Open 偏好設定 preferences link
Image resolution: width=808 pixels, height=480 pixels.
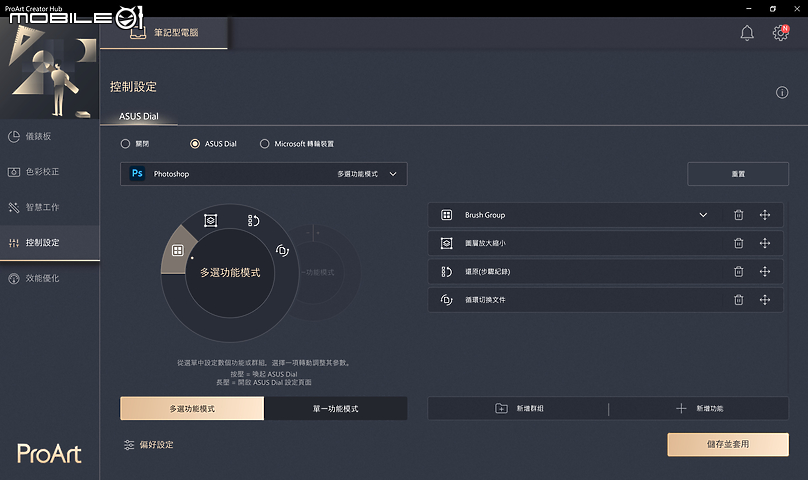149,444
